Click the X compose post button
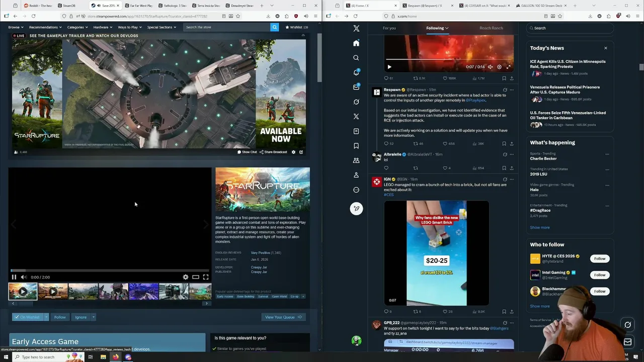The width and height of the screenshot is (644, 362). point(356,209)
